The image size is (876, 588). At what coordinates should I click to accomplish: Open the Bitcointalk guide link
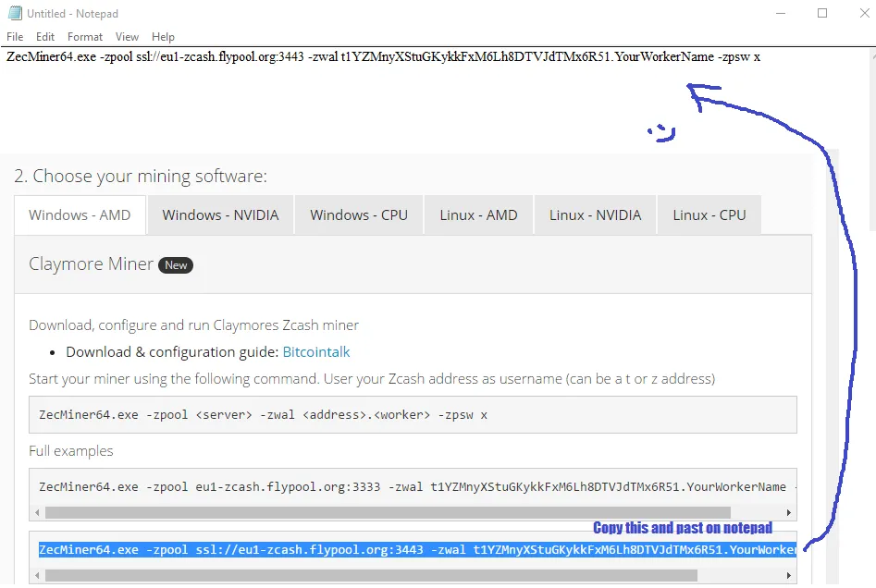click(316, 352)
